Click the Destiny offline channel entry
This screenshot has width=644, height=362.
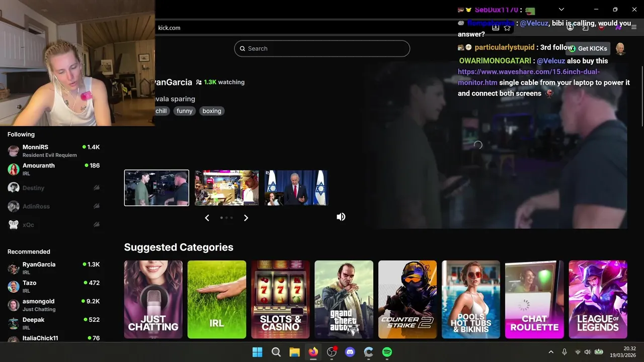click(x=54, y=188)
